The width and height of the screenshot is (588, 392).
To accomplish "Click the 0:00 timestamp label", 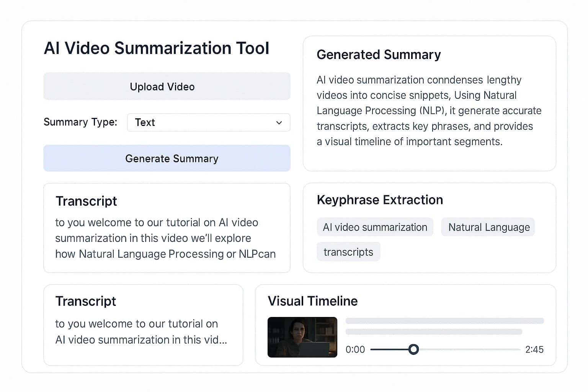I will (x=355, y=349).
